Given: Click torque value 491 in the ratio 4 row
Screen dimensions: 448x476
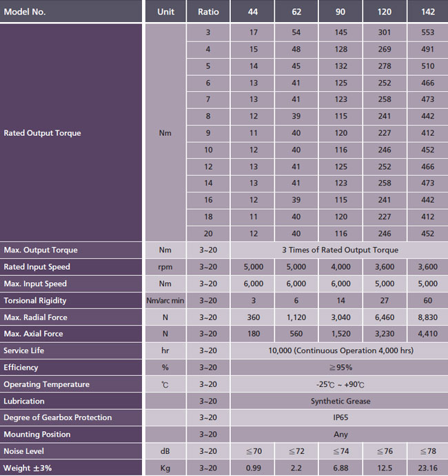Looking at the screenshot, I should point(428,49).
